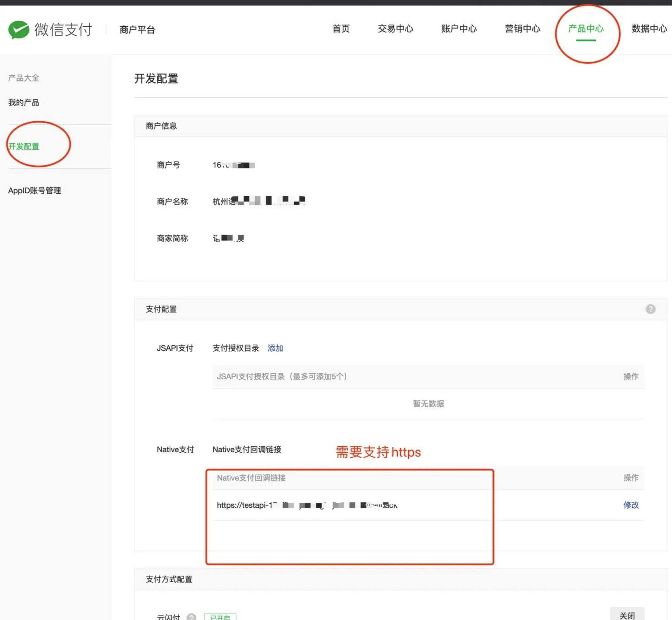Click the 支付授权目录 label
The width and height of the screenshot is (672, 620).
[x=235, y=348]
